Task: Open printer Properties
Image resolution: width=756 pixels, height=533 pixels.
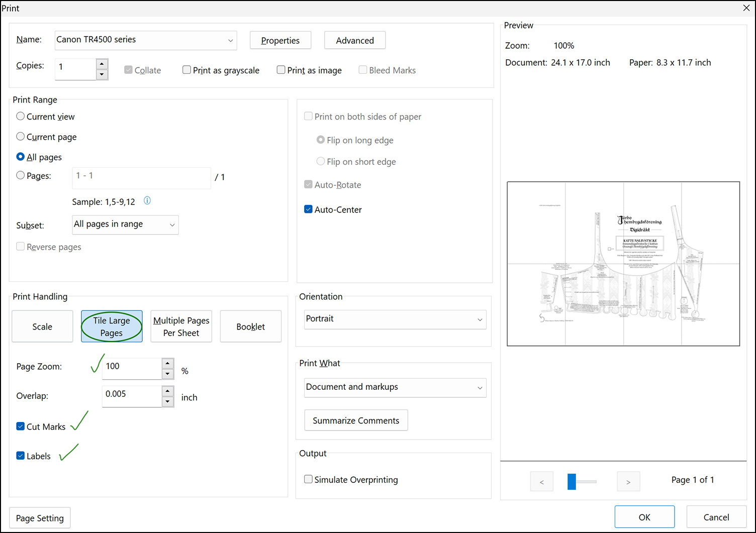Action: (280, 40)
